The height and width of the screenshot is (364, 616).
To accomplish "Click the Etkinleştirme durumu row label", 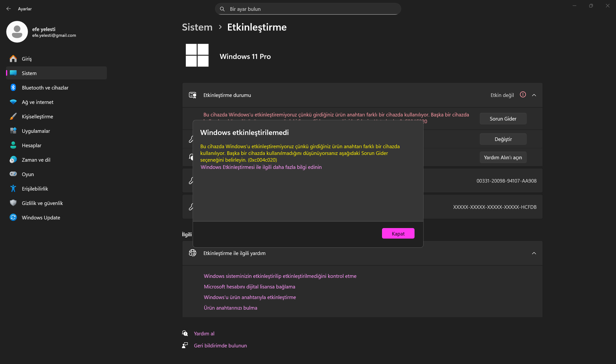I will [227, 95].
